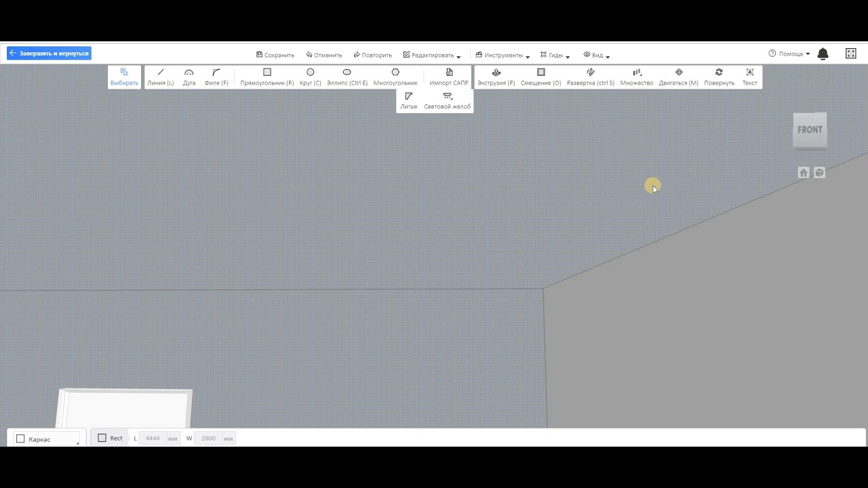Viewport: 868px width, 488px height.
Task: Click the home view icon
Action: coord(804,173)
